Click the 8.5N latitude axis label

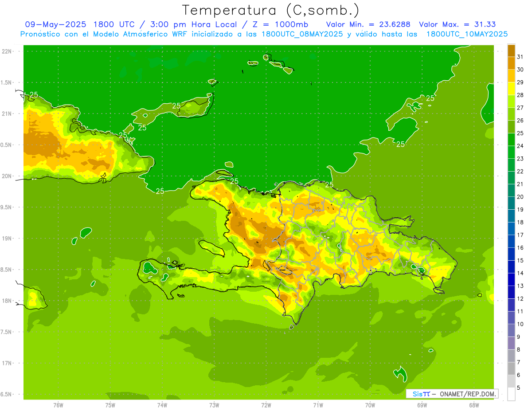(x=7, y=270)
